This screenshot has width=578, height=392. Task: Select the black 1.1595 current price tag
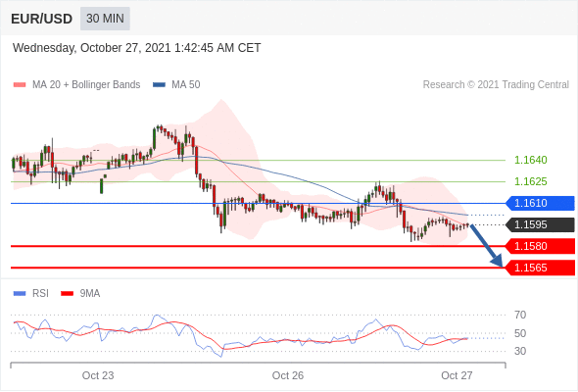tap(540, 224)
